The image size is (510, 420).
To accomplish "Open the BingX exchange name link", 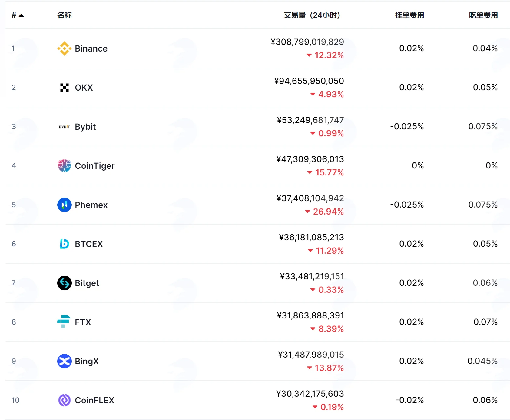I will [x=87, y=361].
